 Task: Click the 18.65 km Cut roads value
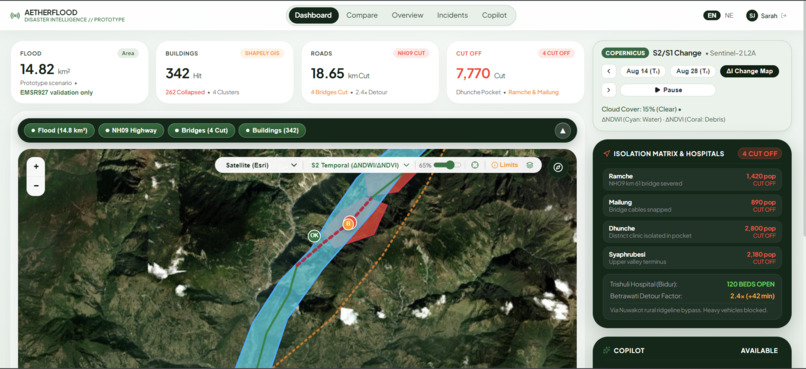click(340, 73)
